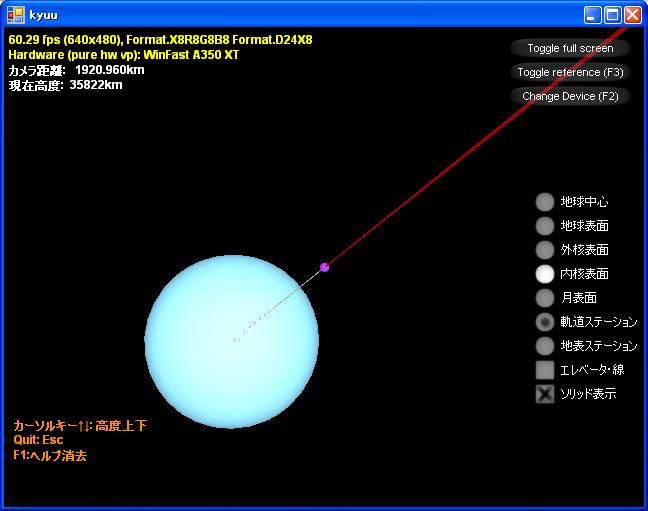Maximize the kyuu window

pyautogui.click(x=613, y=15)
